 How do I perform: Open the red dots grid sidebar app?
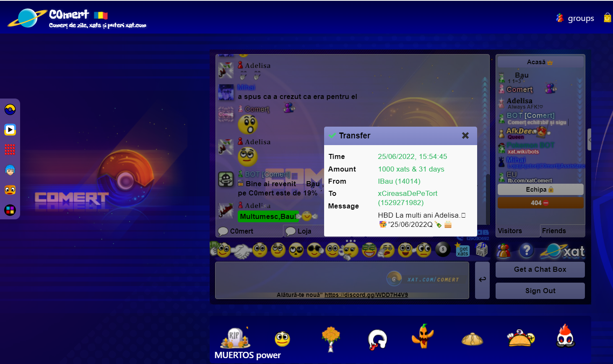pyautogui.click(x=10, y=149)
